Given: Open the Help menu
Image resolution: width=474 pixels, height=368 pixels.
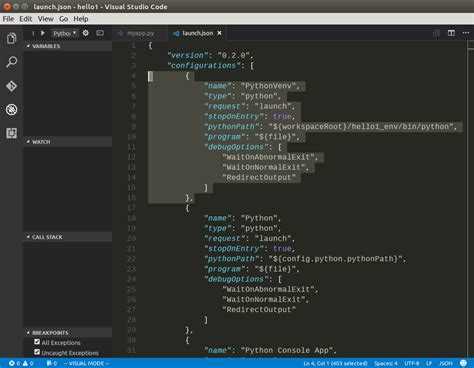Looking at the screenshot, I should 81,19.
